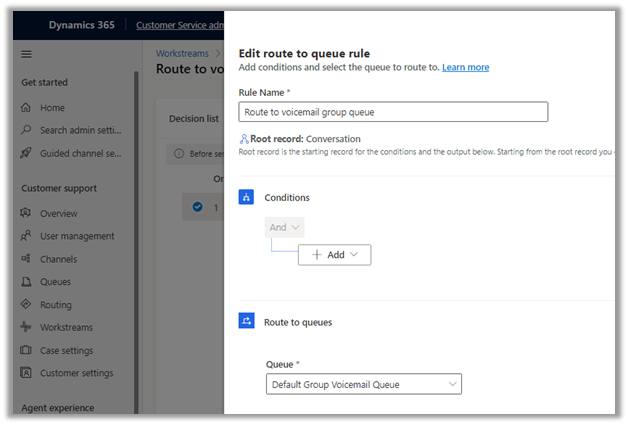Open the Learn more link
The width and height of the screenshot is (628, 425).
pos(465,67)
